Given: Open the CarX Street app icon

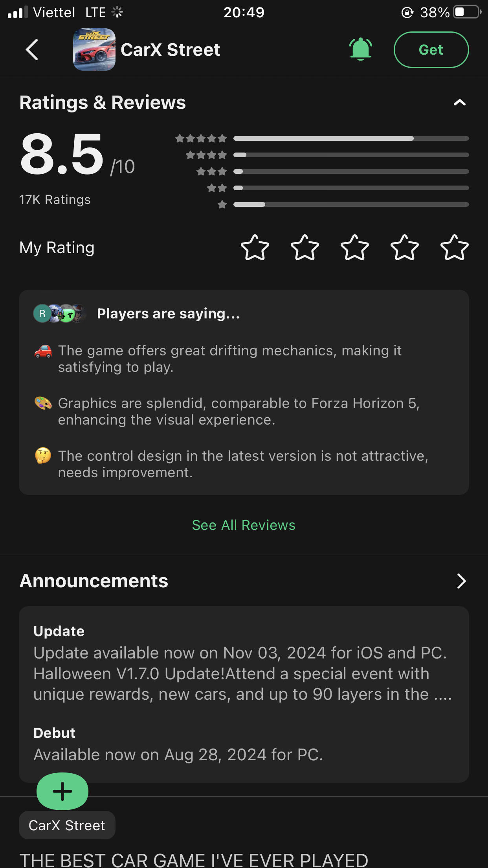Looking at the screenshot, I should (x=94, y=50).
